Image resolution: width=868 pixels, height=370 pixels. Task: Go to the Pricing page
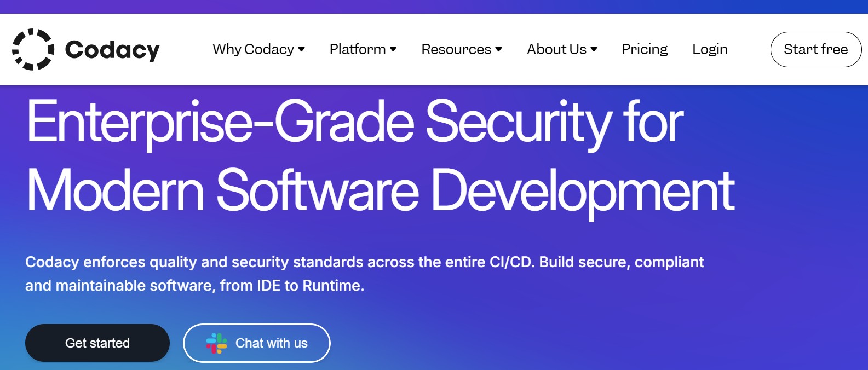645,49
